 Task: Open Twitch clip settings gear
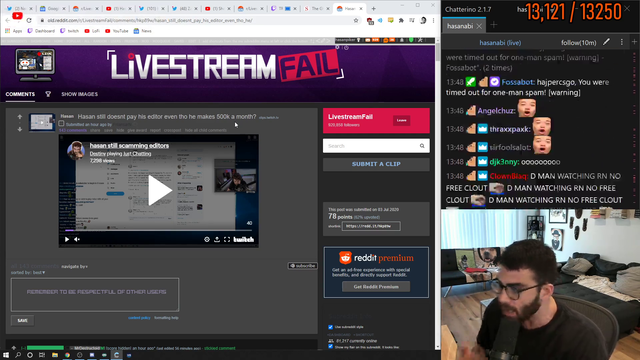(x=207, y=240)
